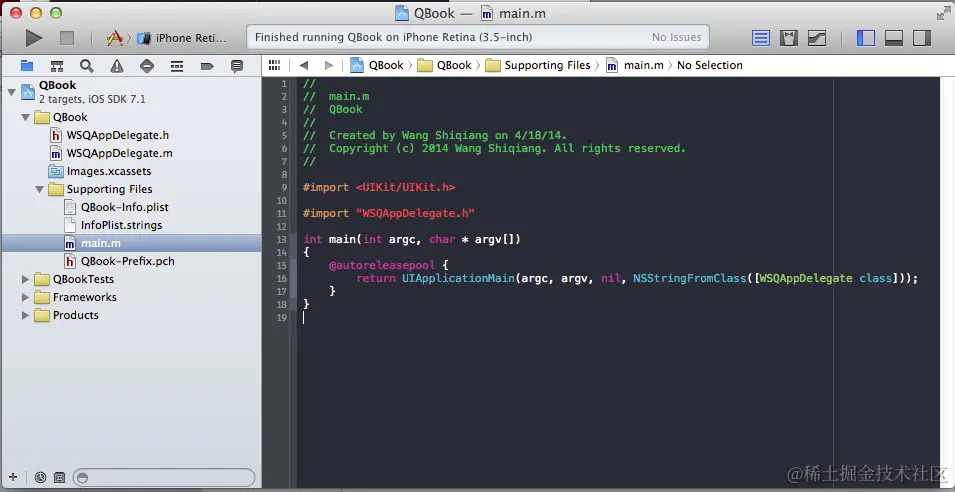Show only source-controlled files filter

59,477
